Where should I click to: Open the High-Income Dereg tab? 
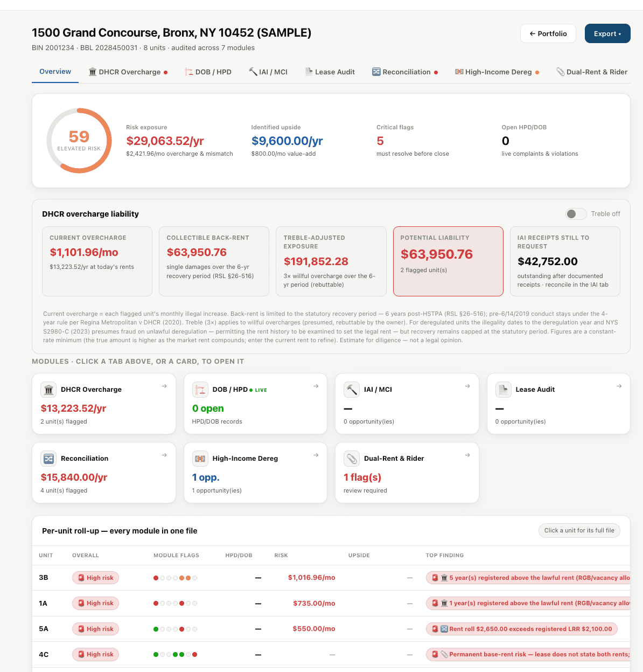(x=497, y=72)
